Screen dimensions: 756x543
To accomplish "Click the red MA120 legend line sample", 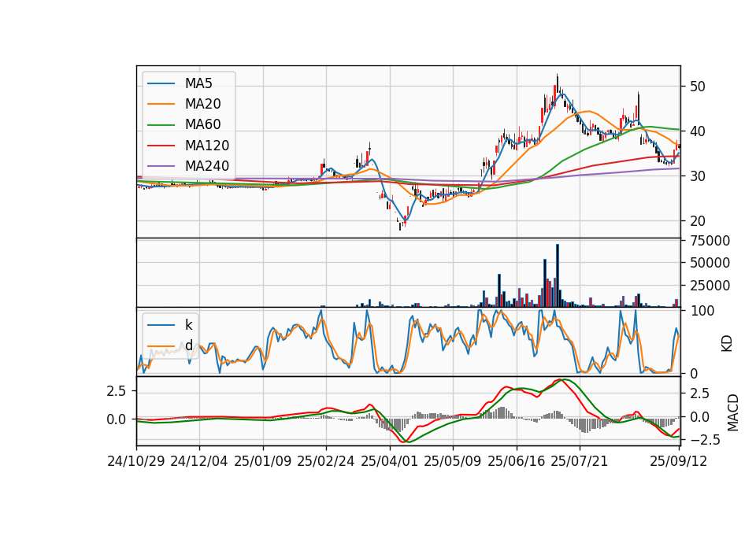I will (161, 146).
